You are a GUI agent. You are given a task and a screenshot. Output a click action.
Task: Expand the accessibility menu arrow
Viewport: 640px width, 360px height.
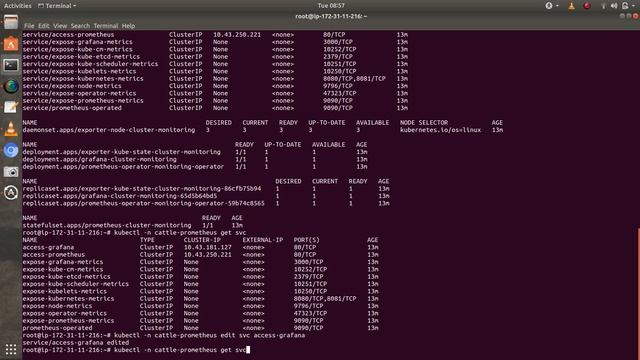point(558,6)
